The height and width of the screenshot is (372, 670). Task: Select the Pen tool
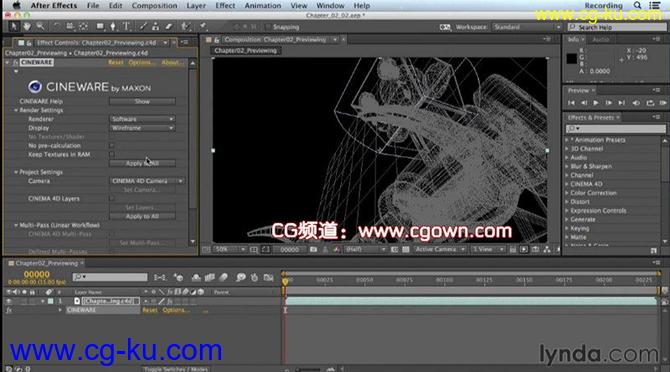113,26
